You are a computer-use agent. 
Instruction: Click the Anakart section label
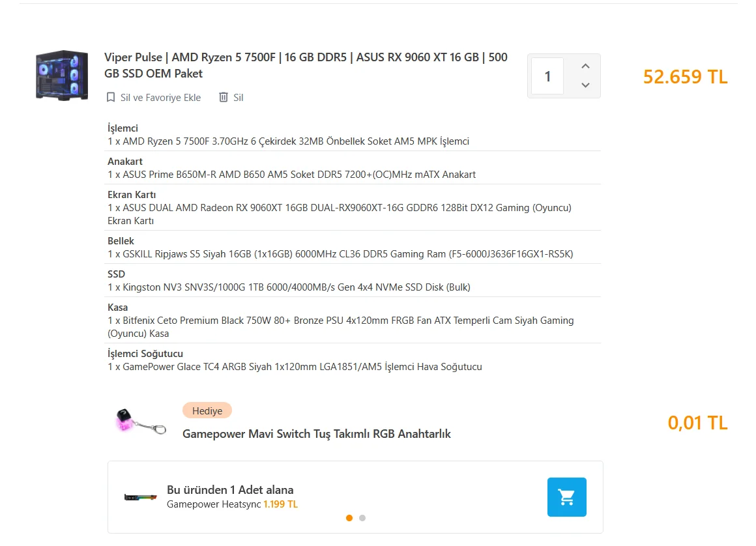[x=125, y=162]
